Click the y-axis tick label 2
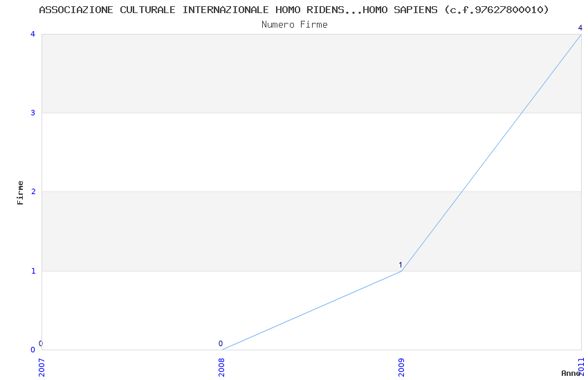The height and width of the screenshot is (380, 588). 33,191
